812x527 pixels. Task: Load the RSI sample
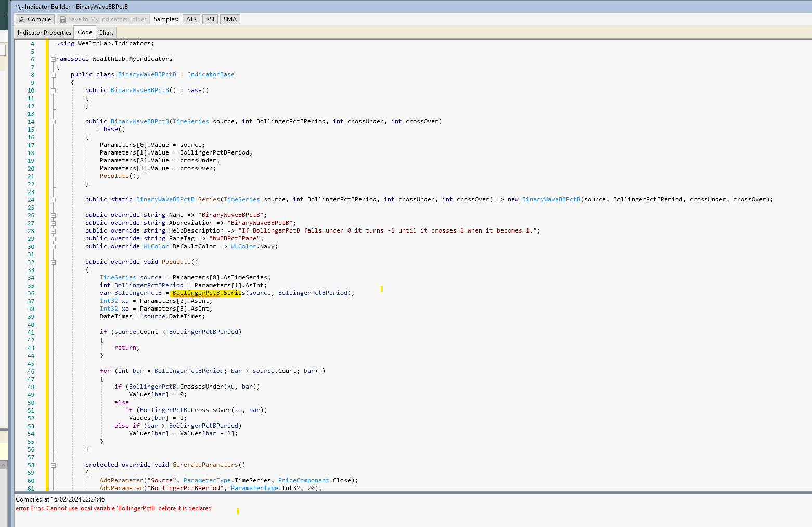[x=210, y=19]
